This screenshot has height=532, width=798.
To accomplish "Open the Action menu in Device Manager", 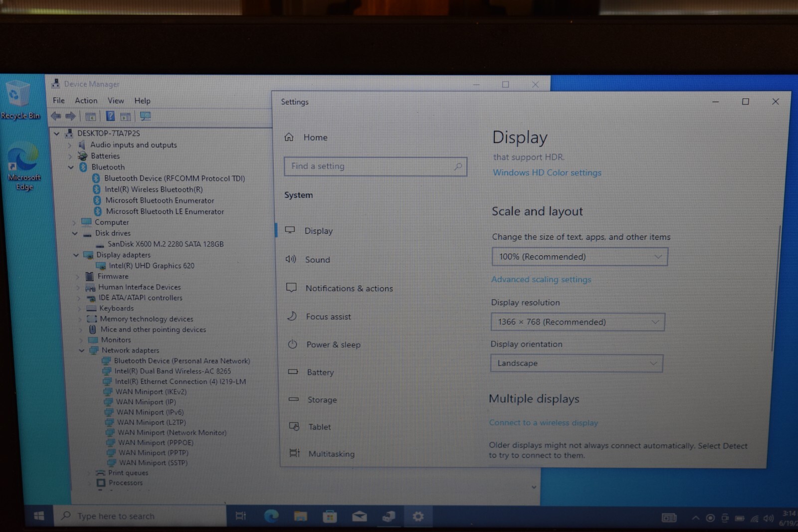I will (x=86, y=101).
